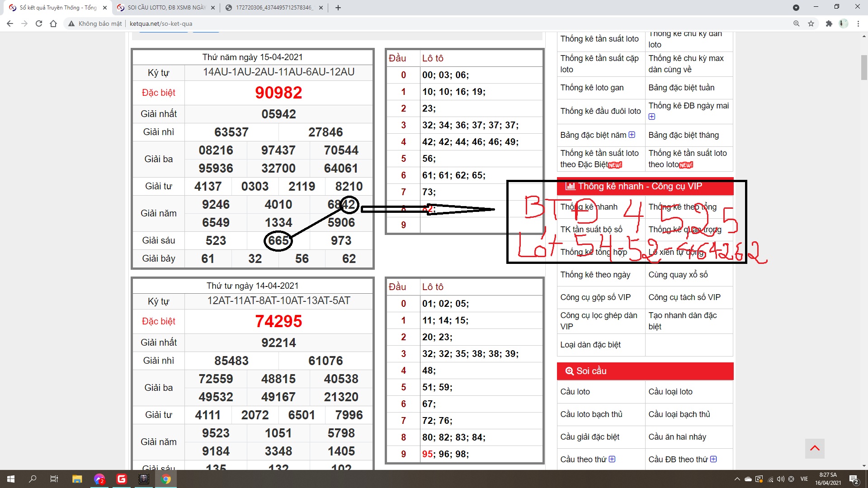Open 'Loại dàn đặc biệt' link

590,345
